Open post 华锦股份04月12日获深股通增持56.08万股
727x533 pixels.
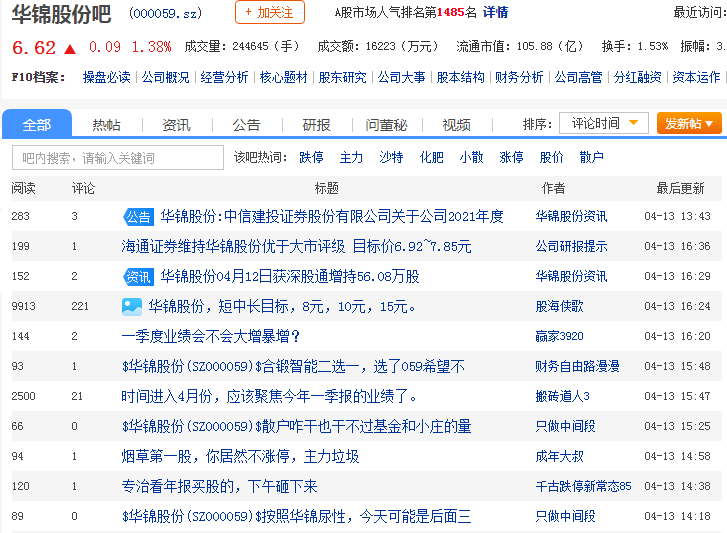point(290,277)
